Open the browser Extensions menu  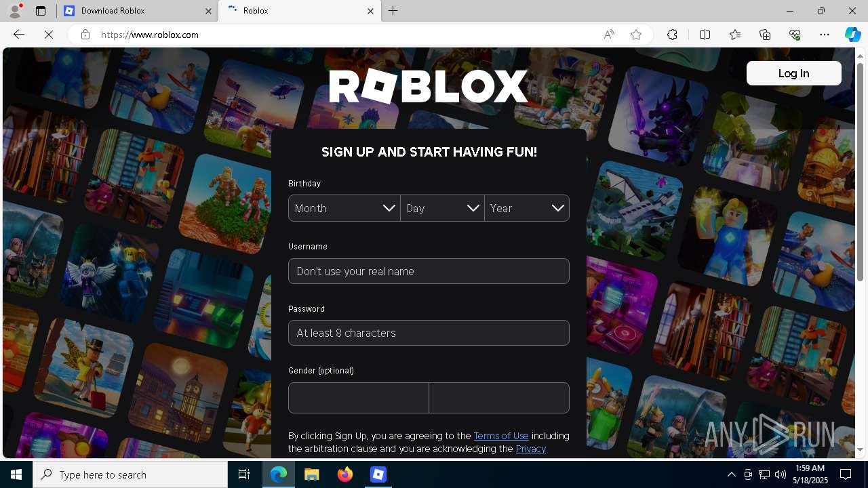(672, 35)
